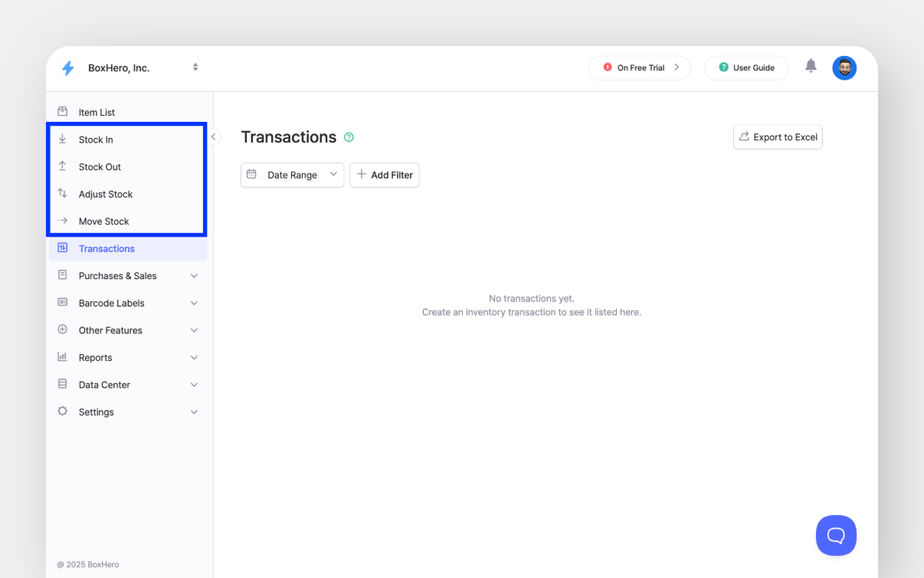Screen dimensions: 924x578
Task: Open the User Guide link
Action: (746, 68)
